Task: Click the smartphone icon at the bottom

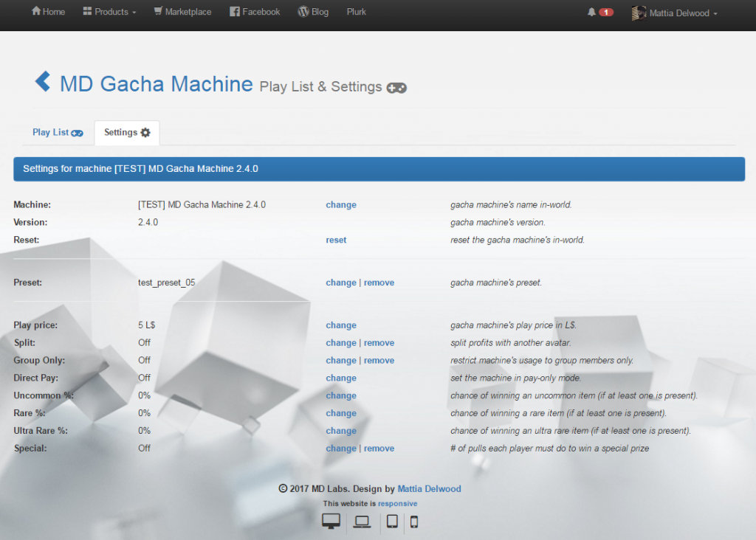Action: [414, 522]
